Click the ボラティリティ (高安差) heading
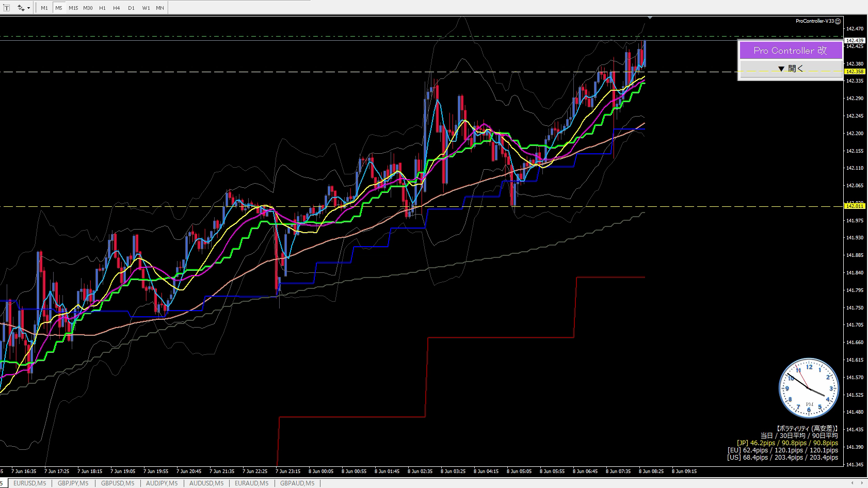Screen dimensions: 868x488 point(807,429)
